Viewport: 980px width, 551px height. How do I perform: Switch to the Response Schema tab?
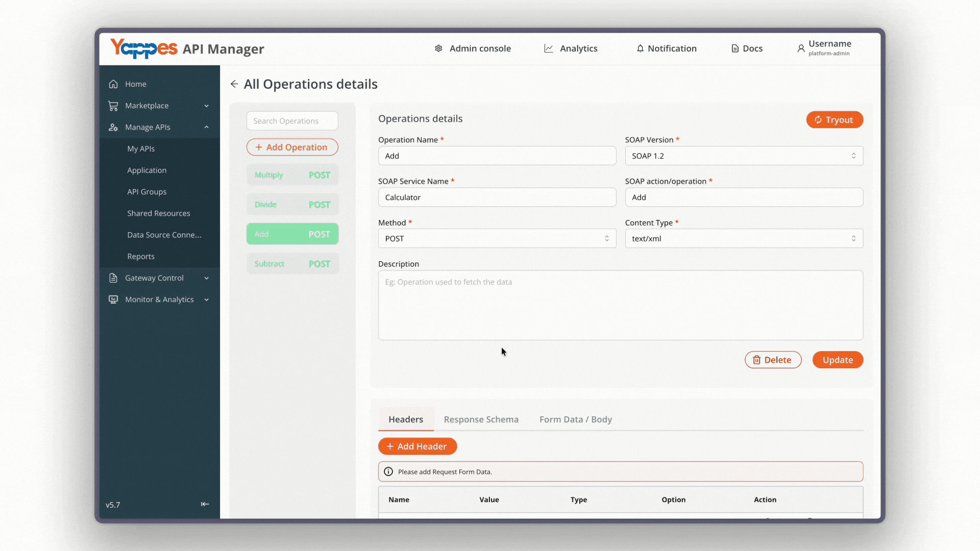click(x=481, y=419)
